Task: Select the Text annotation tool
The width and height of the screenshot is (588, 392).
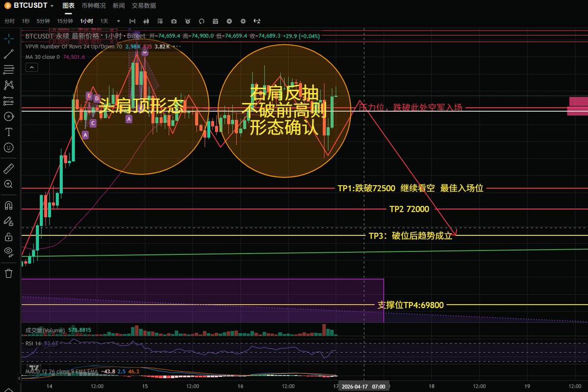Action: pos(8,132)
